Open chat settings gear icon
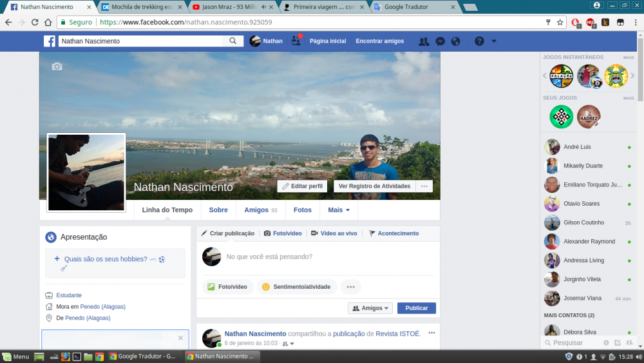This screenshot has width=644, height=363. 606,342
